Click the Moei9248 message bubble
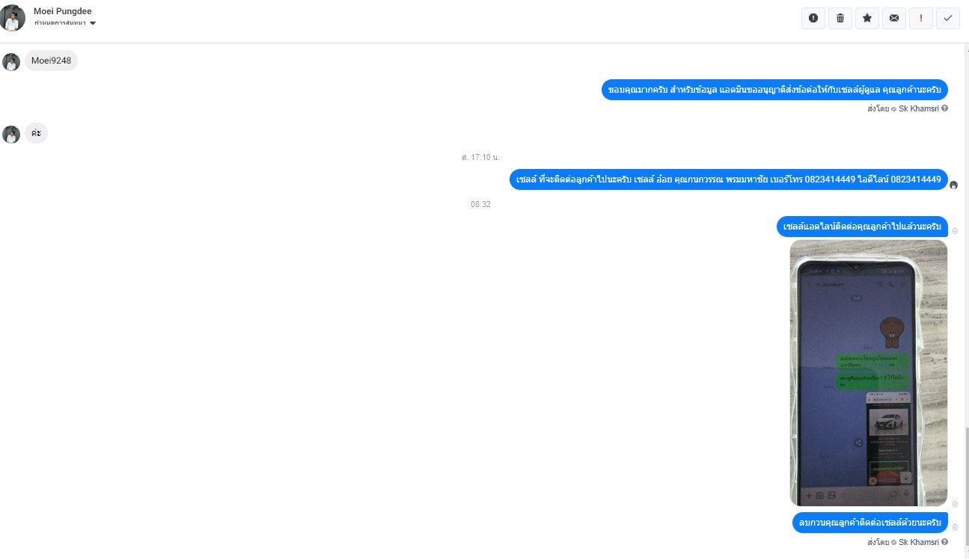Viewport: 969px width, 560px height. (51, 61)
